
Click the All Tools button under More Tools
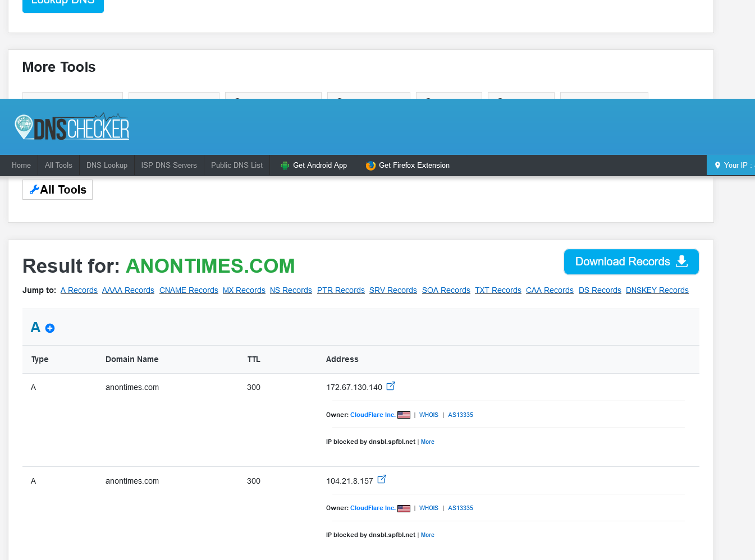[57, 190]
